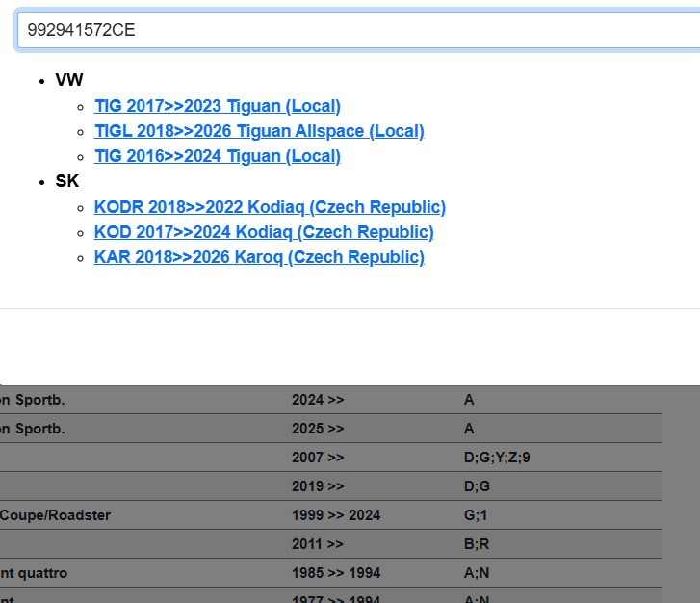Click the "2019 >>" year cell
The image size is (700, 603).
coord(318,486)
